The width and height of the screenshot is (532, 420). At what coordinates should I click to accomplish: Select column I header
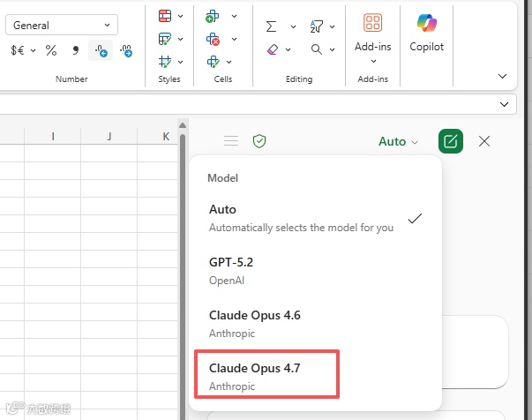coord(53,137)
